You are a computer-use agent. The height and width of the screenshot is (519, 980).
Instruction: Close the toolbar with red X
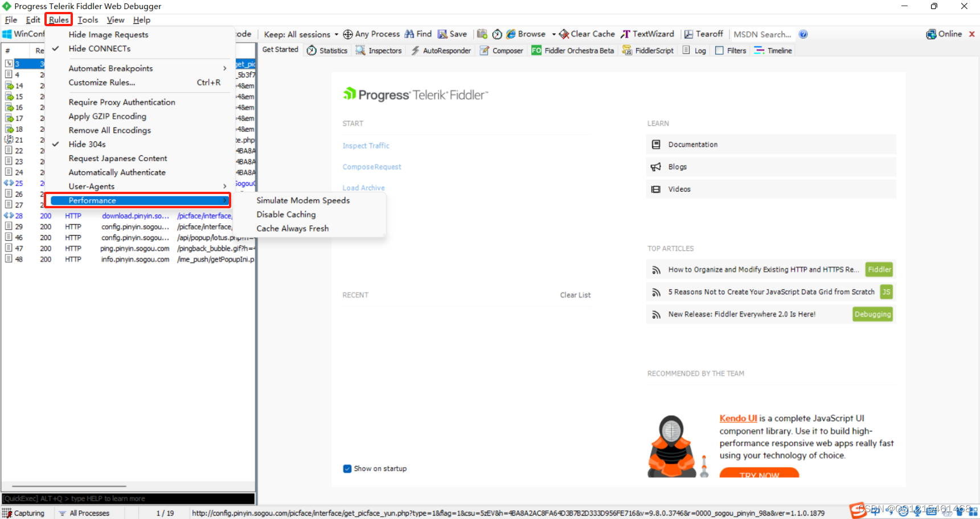[x=972, y=34]
